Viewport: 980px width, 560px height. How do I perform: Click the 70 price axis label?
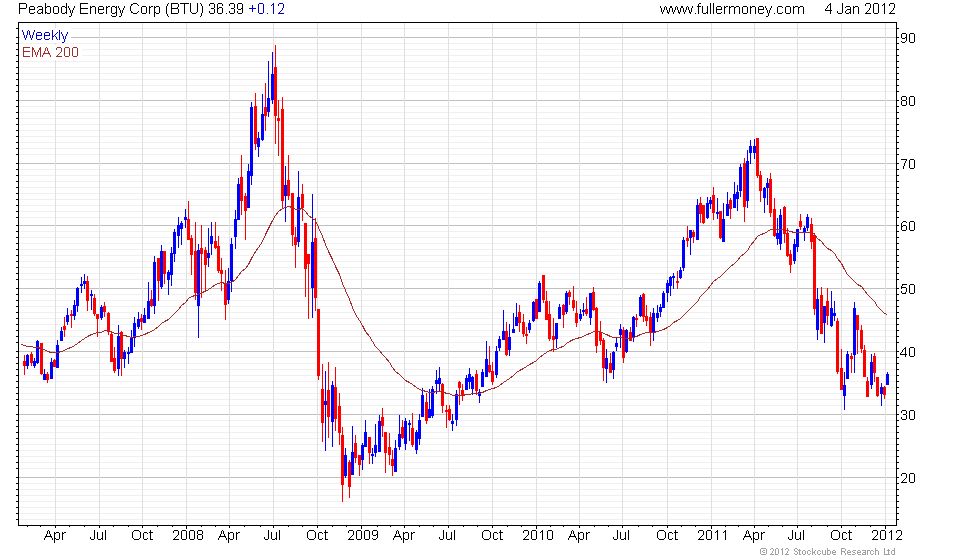(908, 164)
